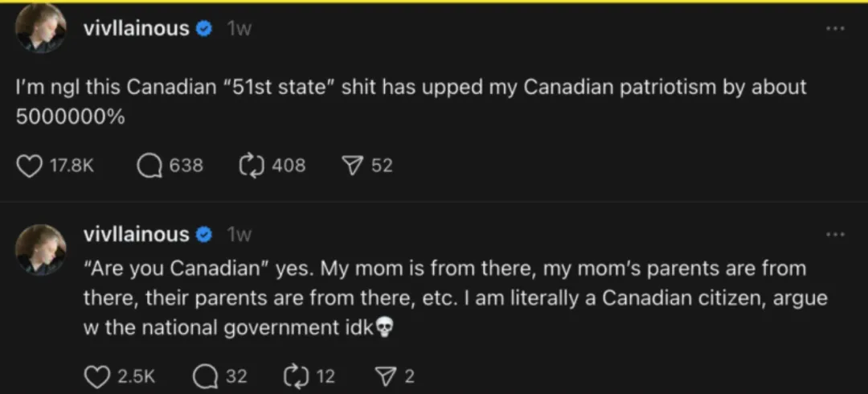Open vivllainous profile from reply username
The height and width of the screenshot is (394, 868).
[136, 235]
